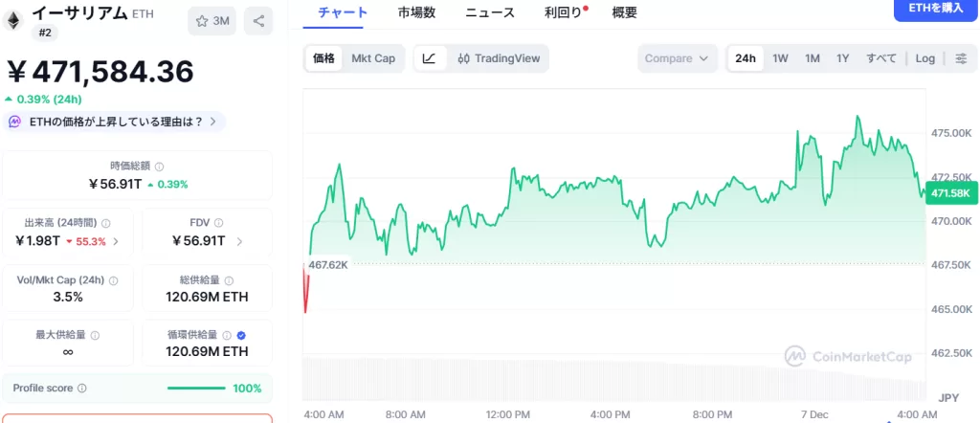
Task: Toggle the Log scale option
Action: (x=924, y=58)
